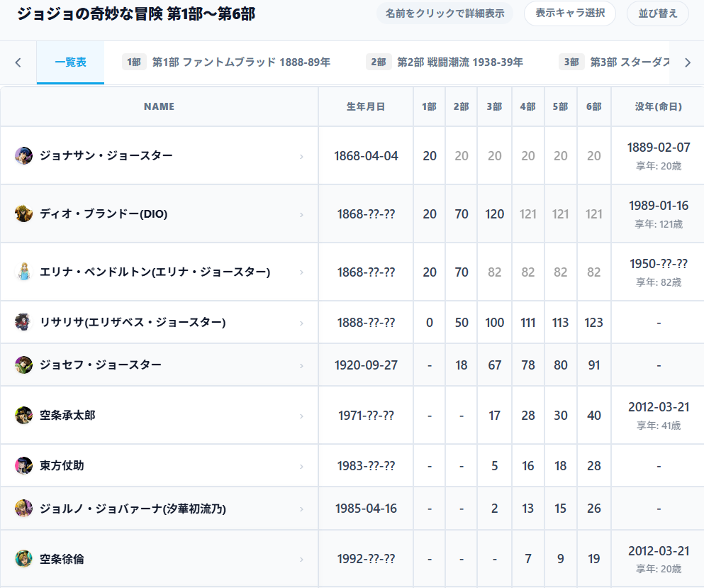
Task: Expand details chevron for ジョルノ・ジョバァーナ
Action: pos(301,509)
